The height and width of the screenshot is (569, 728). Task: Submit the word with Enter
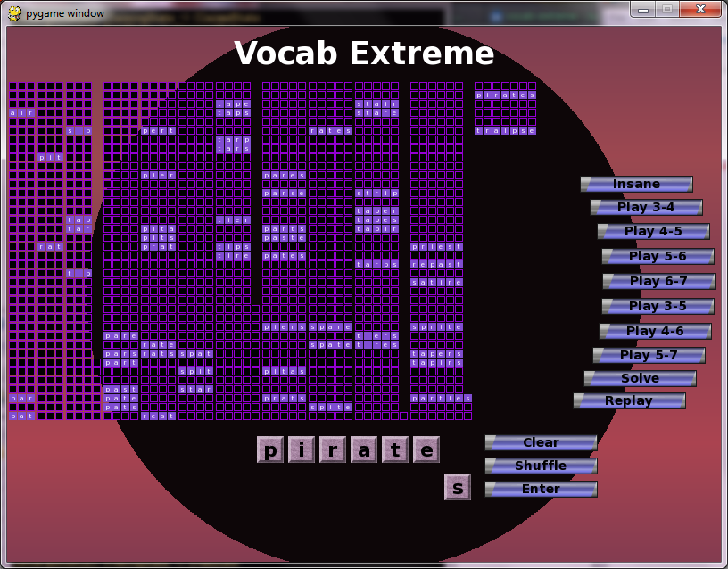tap(541, 489)
